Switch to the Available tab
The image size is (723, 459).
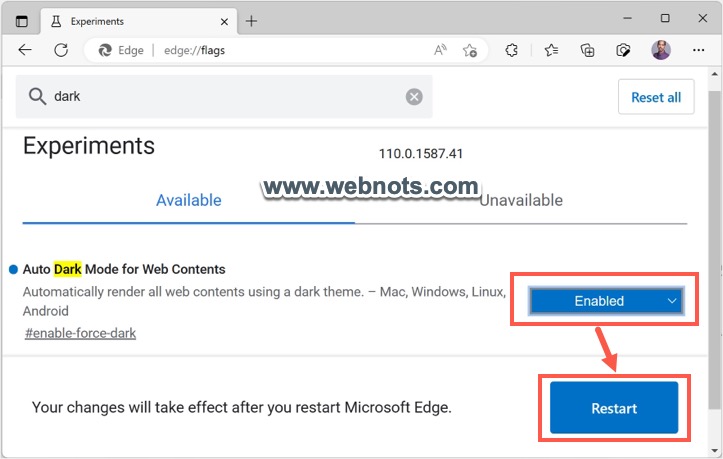coord(188,200)
